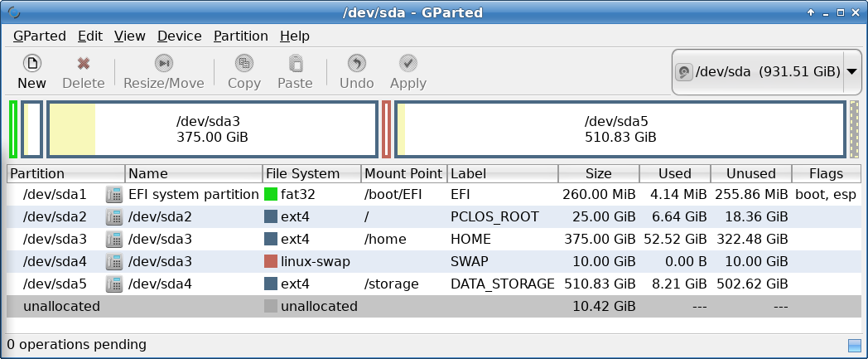The width and height of the screenshot is (868, 359).
Task: Select the /dev/sda3 block in the disk map
Action: [212, 129]
